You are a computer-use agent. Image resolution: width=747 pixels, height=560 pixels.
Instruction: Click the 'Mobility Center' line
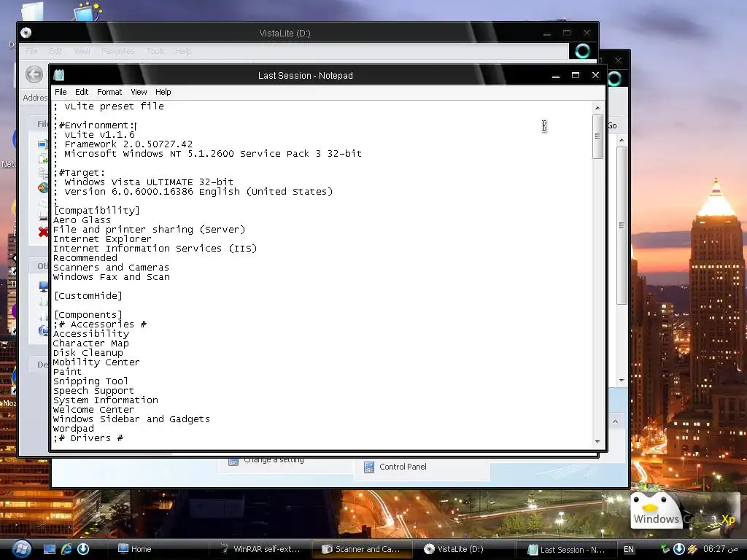tap(97, 362)
